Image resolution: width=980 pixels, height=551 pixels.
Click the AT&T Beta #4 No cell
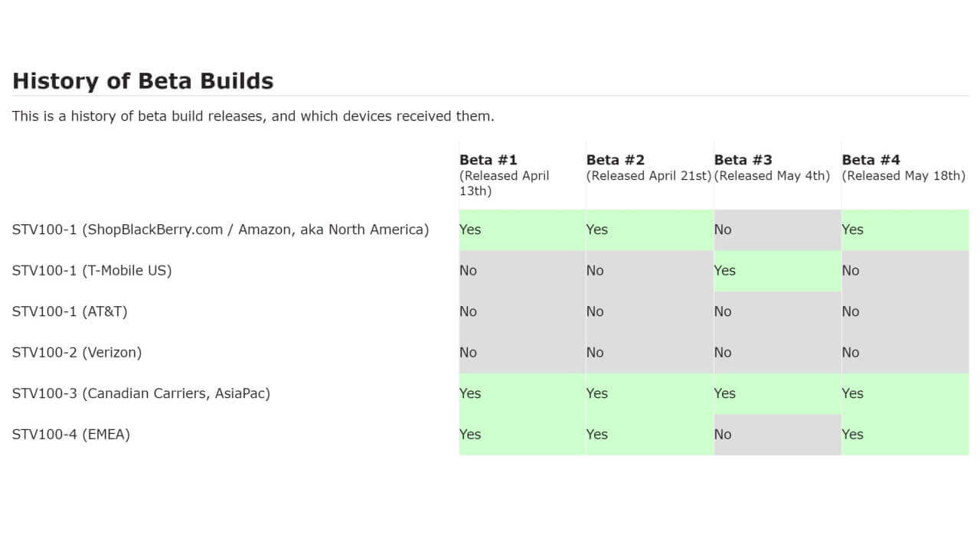tap(905, 311)
